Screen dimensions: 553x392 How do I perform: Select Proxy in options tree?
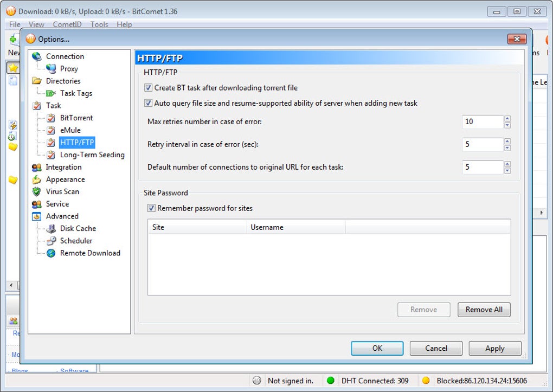pyautogui.click(x=69, y=69)
